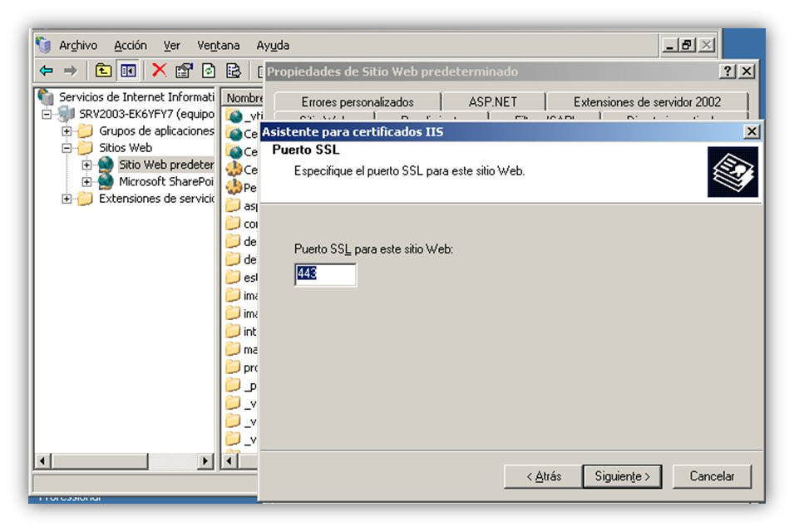Select Sitio Web predeterminado in the tree
The width and height of the screenshot is (794, 532).
pyautogui.click(x=166, y=165)
